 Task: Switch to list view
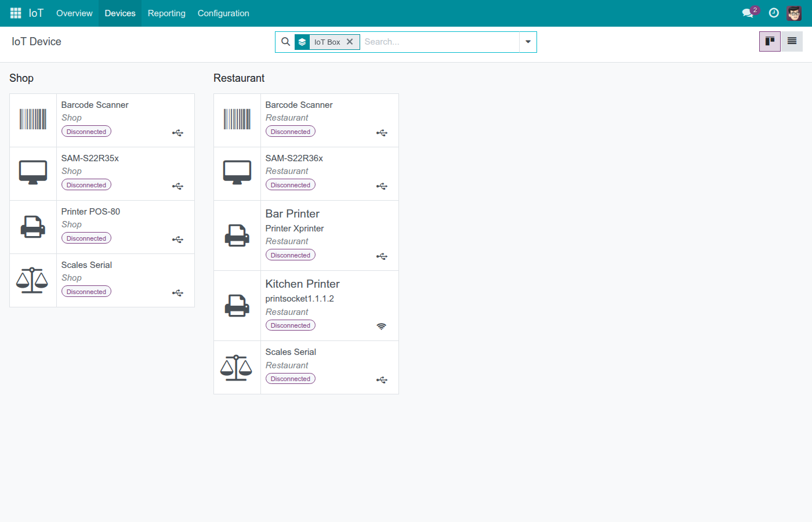click(792, 41)
